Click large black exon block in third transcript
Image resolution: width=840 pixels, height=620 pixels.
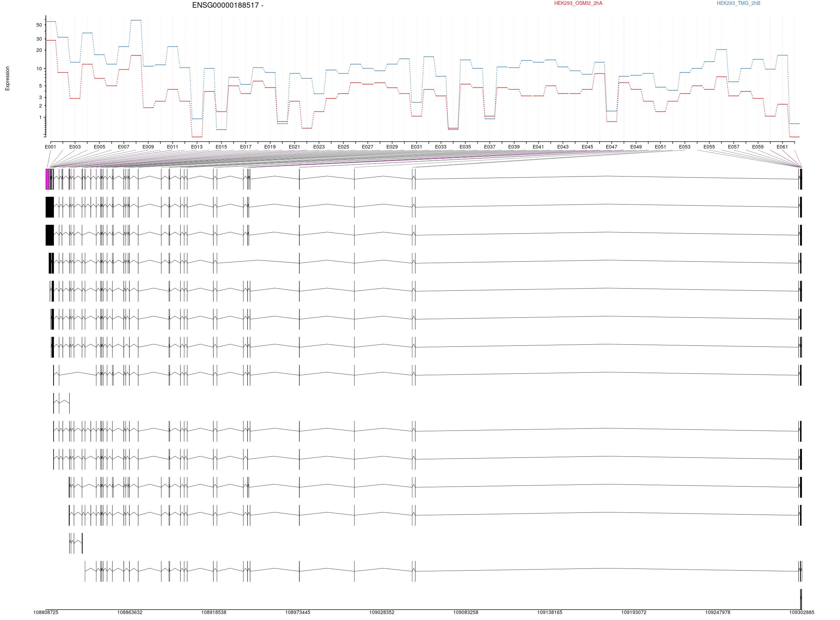point(50,235)
